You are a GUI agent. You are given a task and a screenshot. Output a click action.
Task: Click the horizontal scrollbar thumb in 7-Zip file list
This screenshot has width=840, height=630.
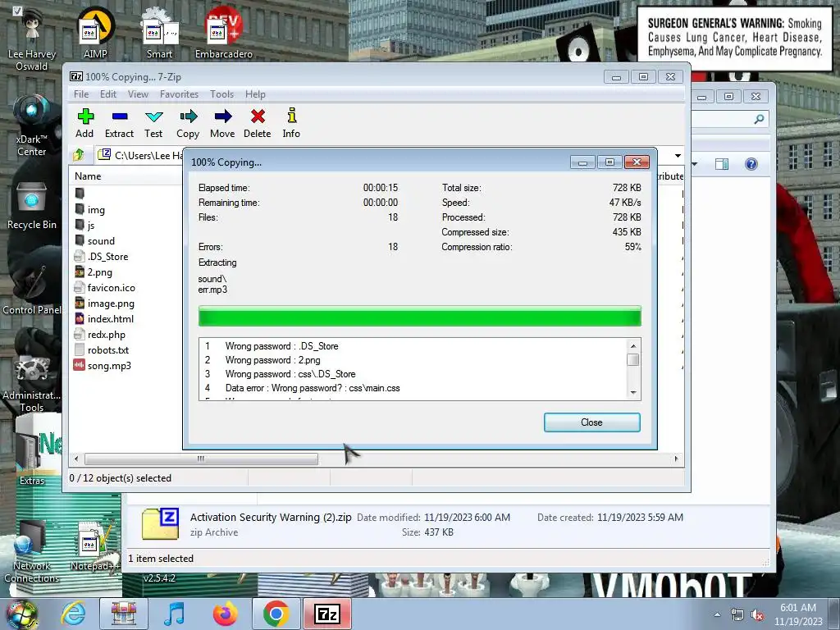point(201,459)
